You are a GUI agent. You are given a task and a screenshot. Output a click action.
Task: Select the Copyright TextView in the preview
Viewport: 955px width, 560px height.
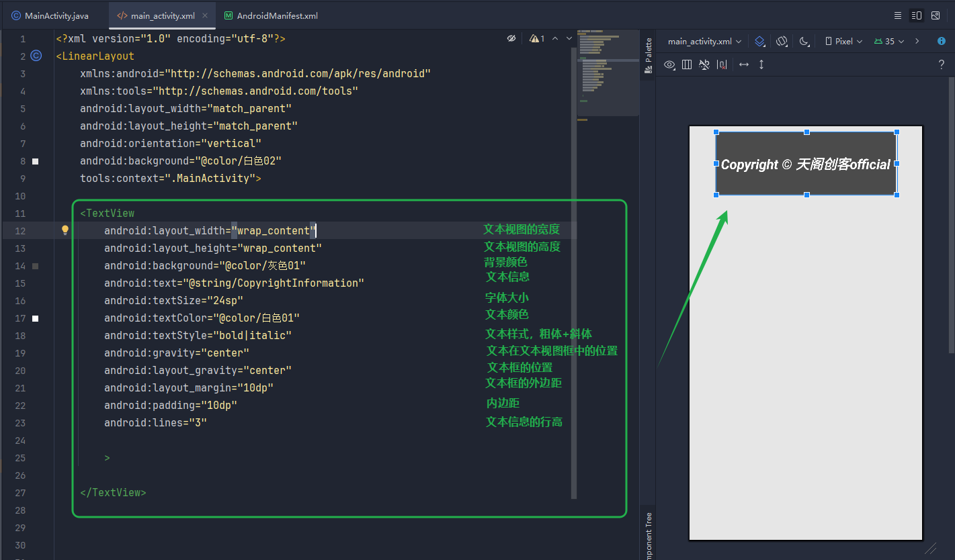click(806, 164)
